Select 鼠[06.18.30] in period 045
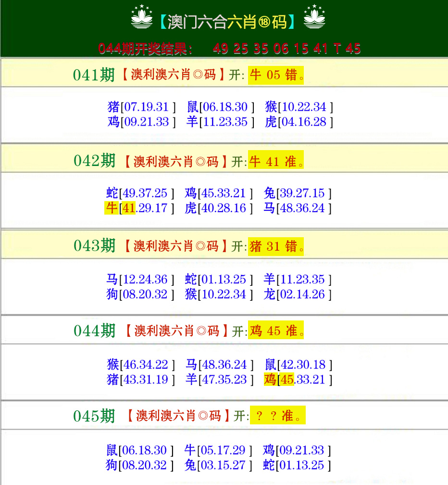The width and height of the screenshot is (448, 485). click(x=140, y=450)
